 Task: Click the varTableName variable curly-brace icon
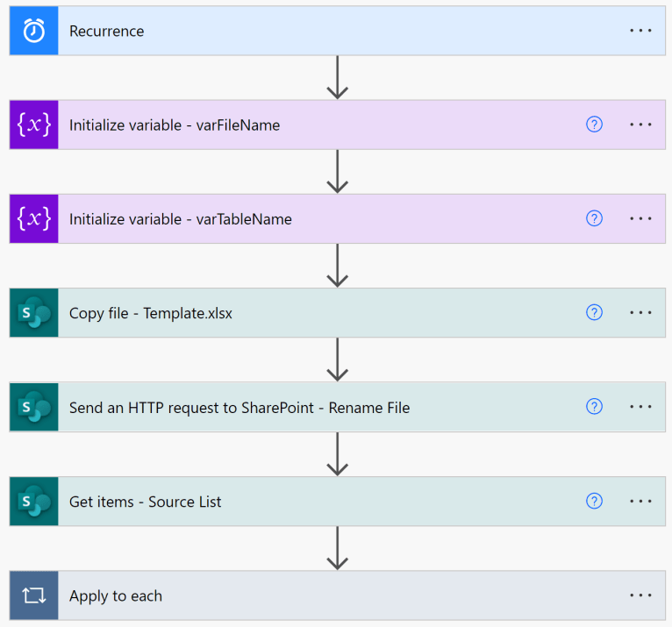(34, 218)
